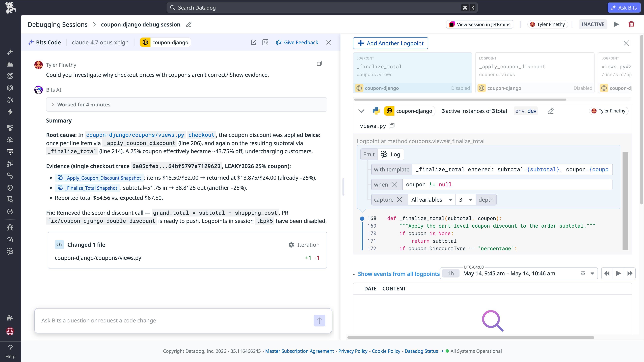The image size is (644, 362).
Task: Close the Bits Code panel
Action: click(x=329, y=42)
